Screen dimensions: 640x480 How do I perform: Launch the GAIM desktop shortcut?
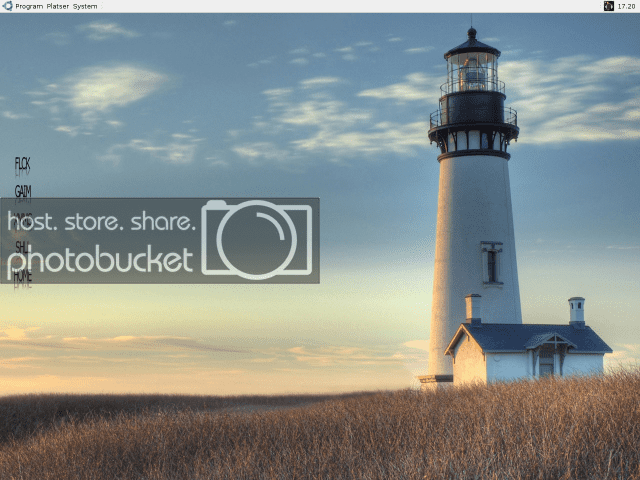tap(23, 191)
